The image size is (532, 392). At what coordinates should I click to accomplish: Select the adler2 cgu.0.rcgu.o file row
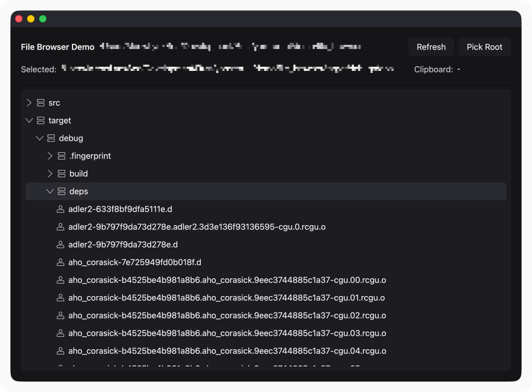[197, 227]
